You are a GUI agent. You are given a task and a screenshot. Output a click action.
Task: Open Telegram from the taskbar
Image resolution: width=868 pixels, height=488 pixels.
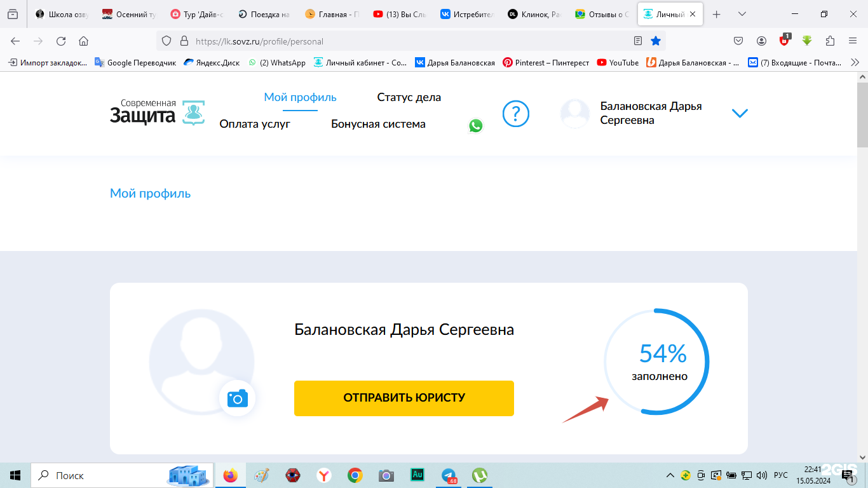pyautogui.click(x=449, y=475)
